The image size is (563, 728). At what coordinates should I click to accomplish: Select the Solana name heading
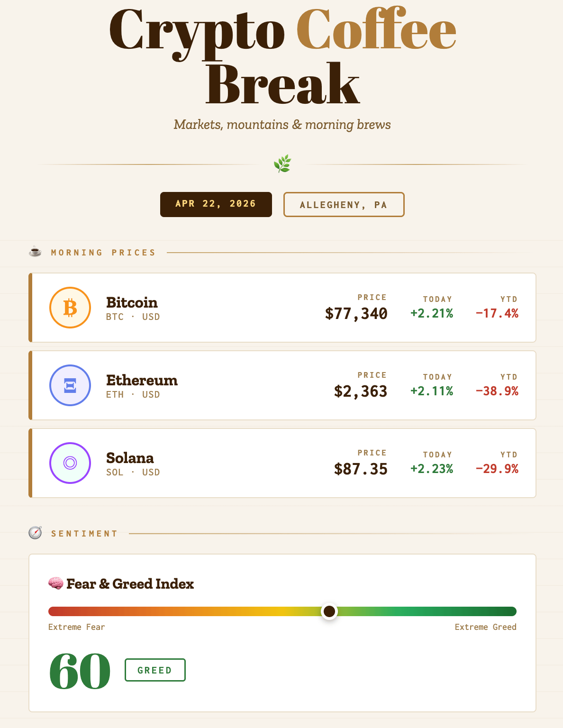(130, 458)
